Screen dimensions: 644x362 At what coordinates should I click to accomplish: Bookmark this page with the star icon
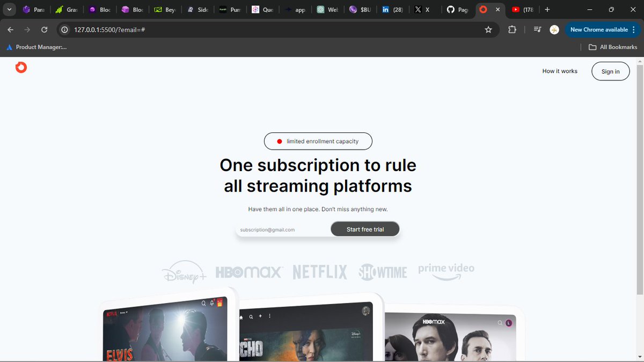pos(488,29)
